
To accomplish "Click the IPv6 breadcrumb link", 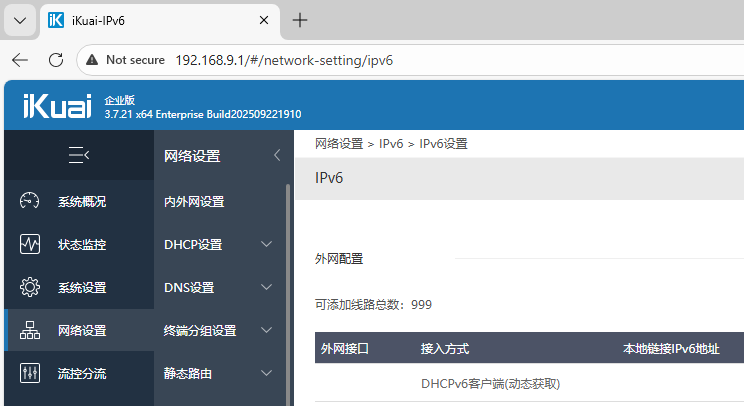I will point(391,144).
